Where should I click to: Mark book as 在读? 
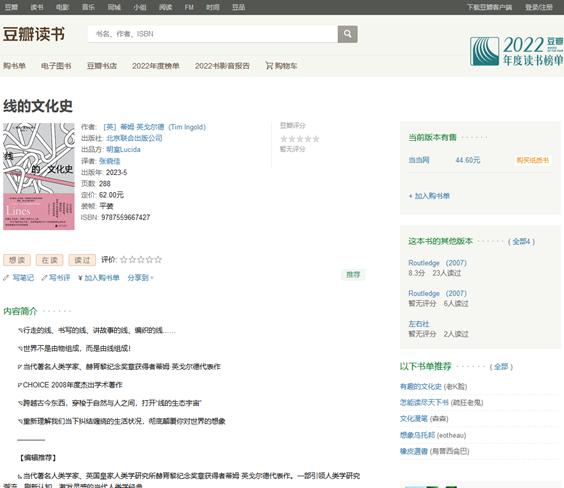coord(50,260)
